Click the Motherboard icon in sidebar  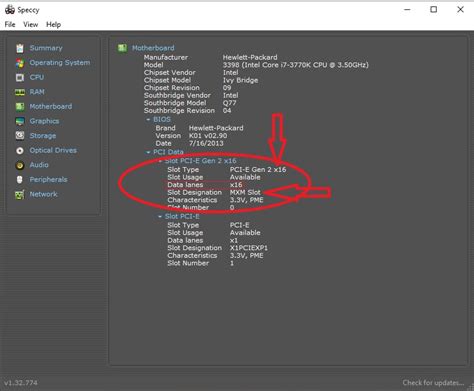(20, 107)
